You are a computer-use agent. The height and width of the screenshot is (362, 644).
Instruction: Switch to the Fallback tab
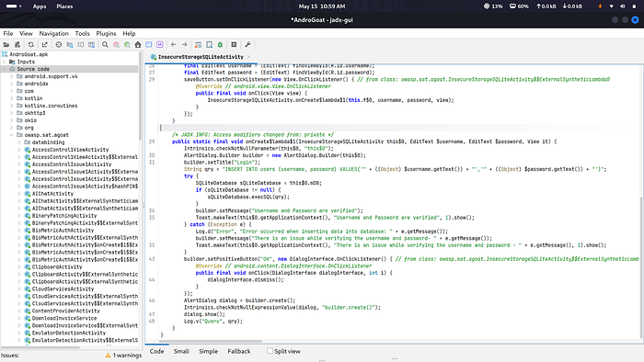(x=239, y=351)
